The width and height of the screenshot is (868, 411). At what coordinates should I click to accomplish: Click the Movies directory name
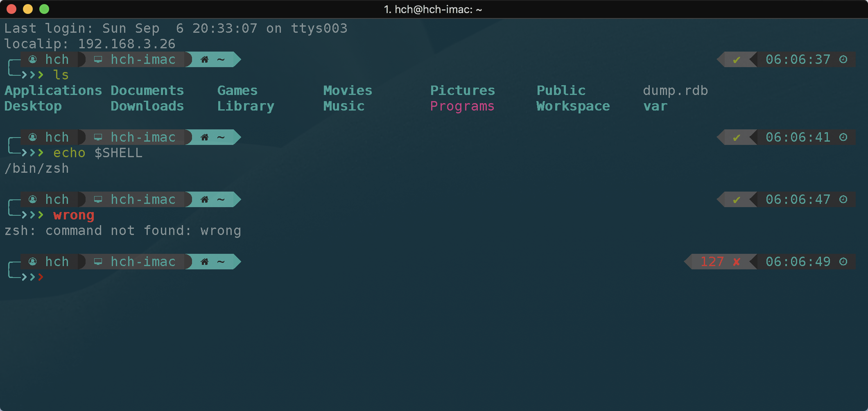[x=348, y=90]
